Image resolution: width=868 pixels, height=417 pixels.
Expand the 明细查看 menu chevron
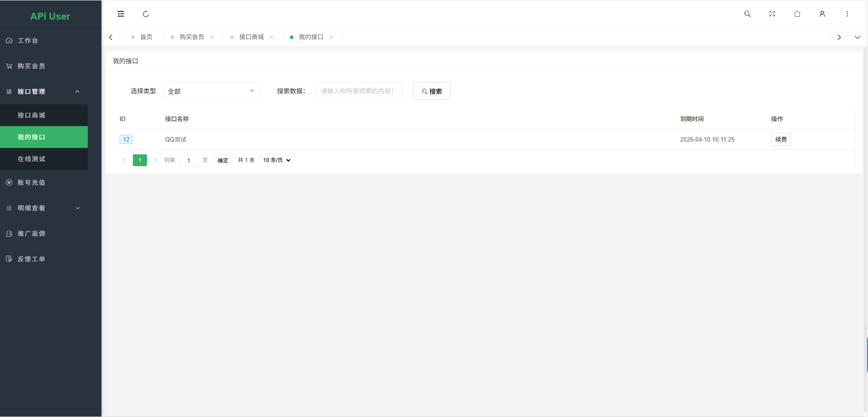click(78, 208)
